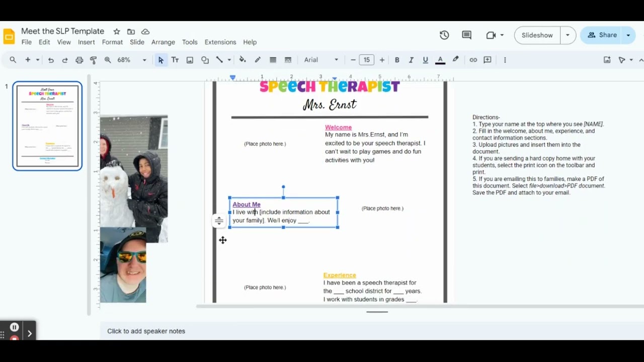Activate the paint format tool
644x362 pixels.
point(93,60)
